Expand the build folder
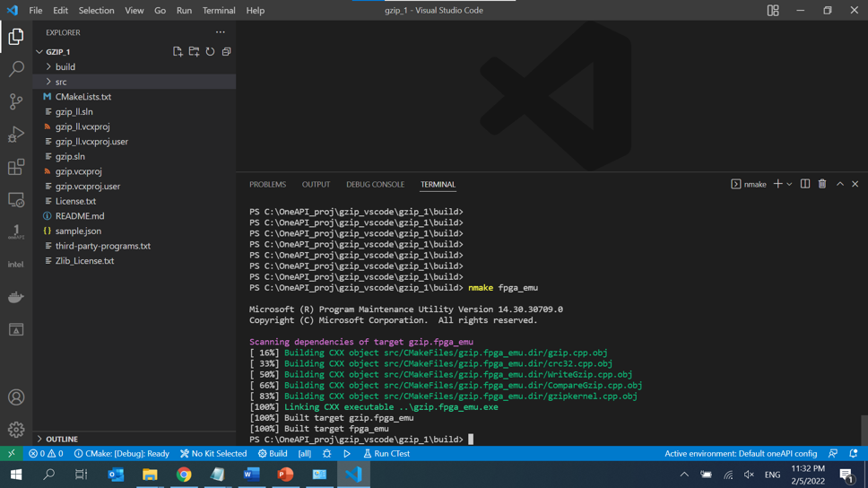The image size is (868, 488). (x=65, y=67)
